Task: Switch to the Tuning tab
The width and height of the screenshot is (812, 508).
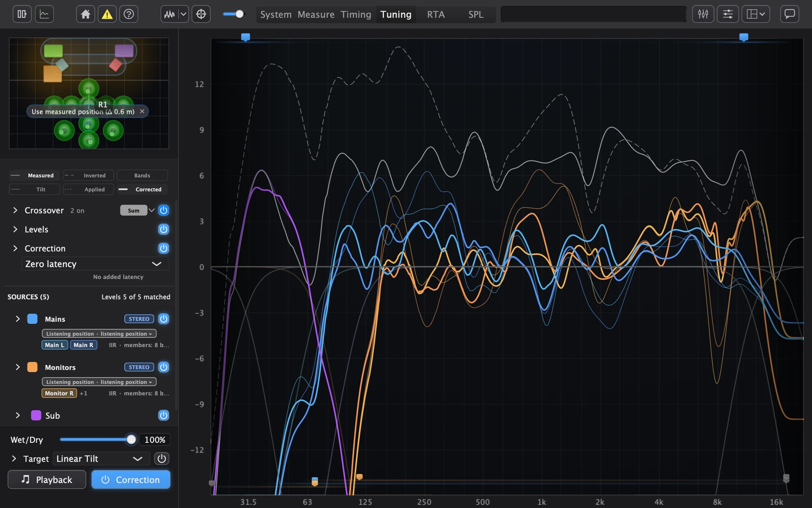Action: point(396,14)
